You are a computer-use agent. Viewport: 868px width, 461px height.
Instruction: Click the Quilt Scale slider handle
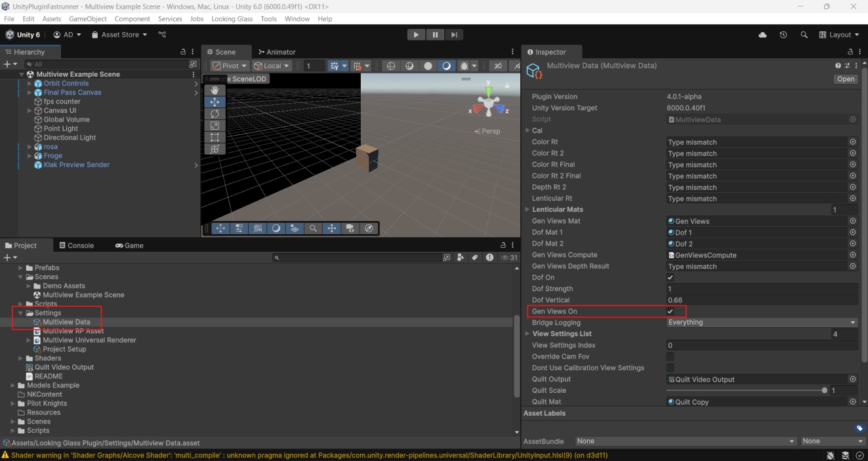(825, 390)
